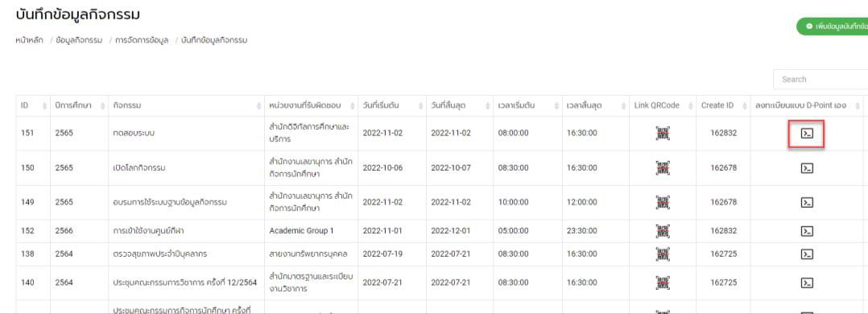Open QR code link for ID 152
Viewport: 868px width, 314px height.
point(663,231)
